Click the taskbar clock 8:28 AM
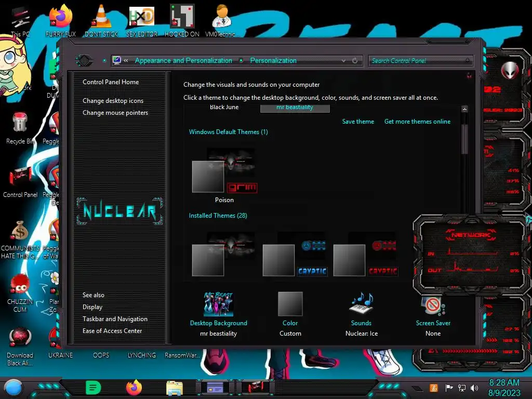The height and width of the screenshot is (399, 532). pyautogui.click(x=504, y=383)
